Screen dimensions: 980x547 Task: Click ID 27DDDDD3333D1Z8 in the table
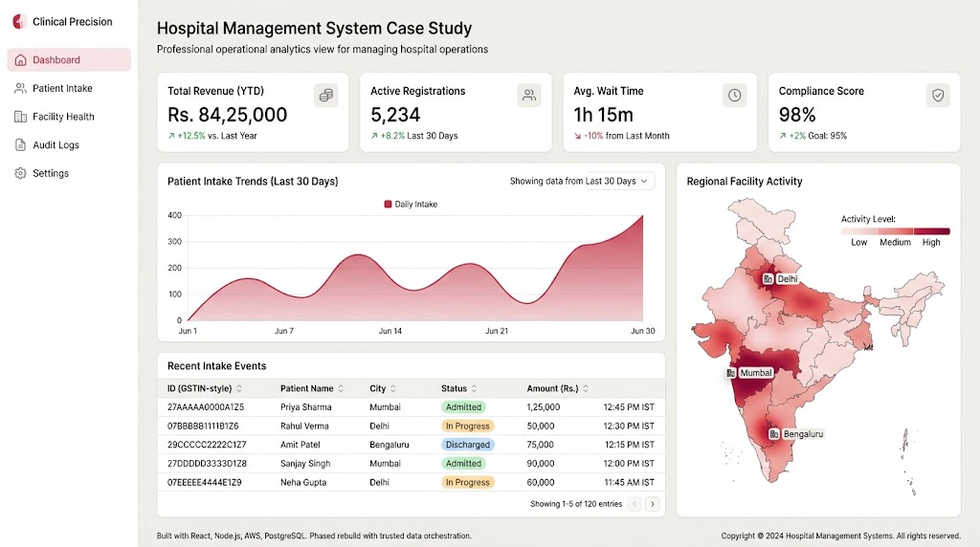point(207,464)
